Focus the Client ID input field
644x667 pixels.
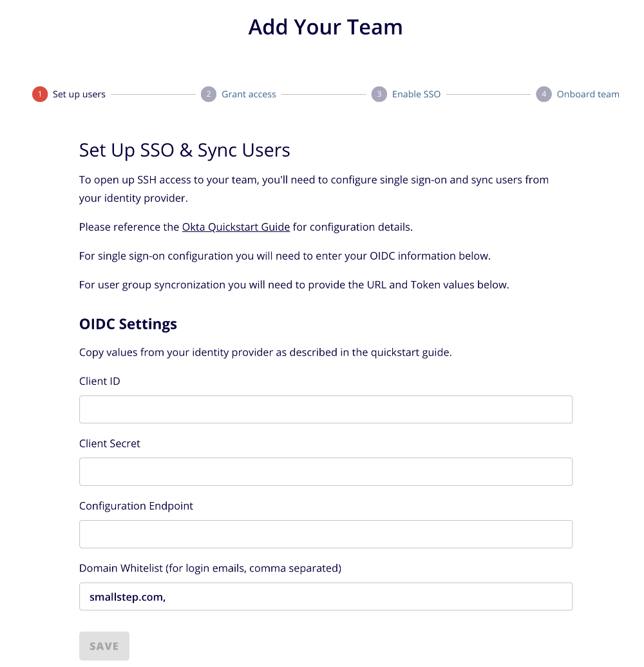coord(325,409)
